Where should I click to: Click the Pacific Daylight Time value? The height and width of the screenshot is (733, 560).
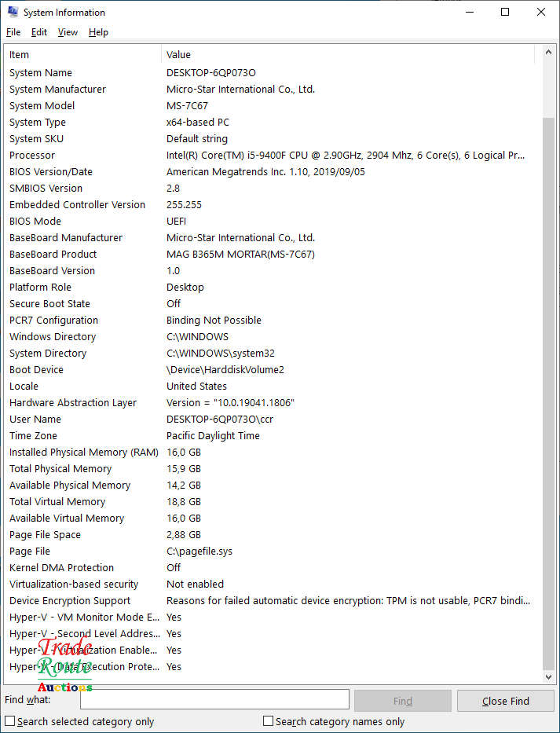[213, 436]
